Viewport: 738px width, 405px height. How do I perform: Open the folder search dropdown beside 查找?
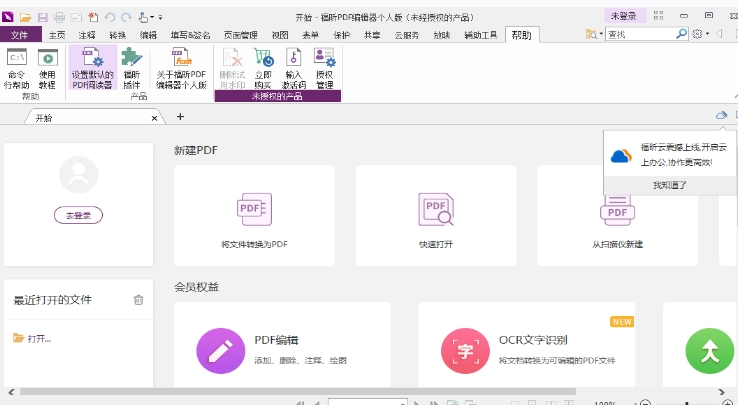click(594, 34)
